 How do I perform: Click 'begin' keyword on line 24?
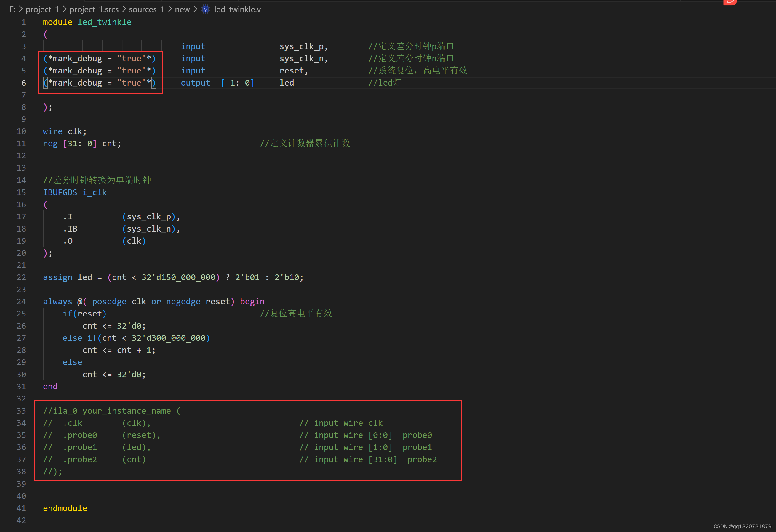pos(252,302)
